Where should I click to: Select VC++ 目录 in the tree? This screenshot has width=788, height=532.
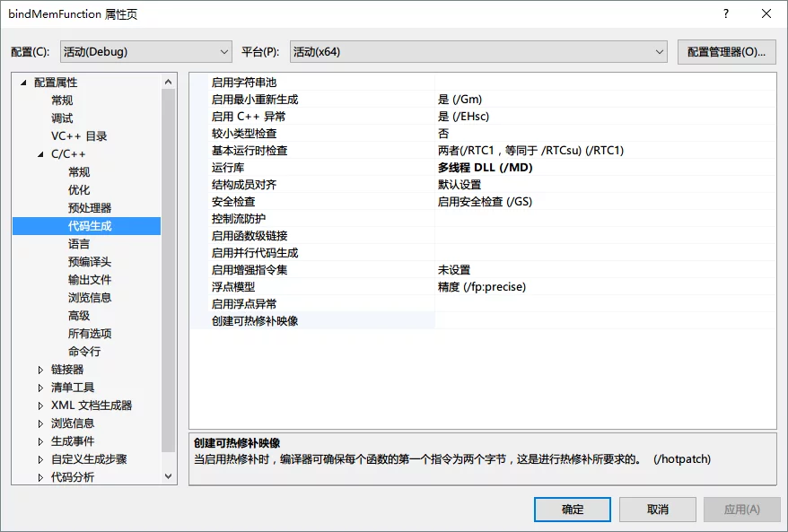79,136
